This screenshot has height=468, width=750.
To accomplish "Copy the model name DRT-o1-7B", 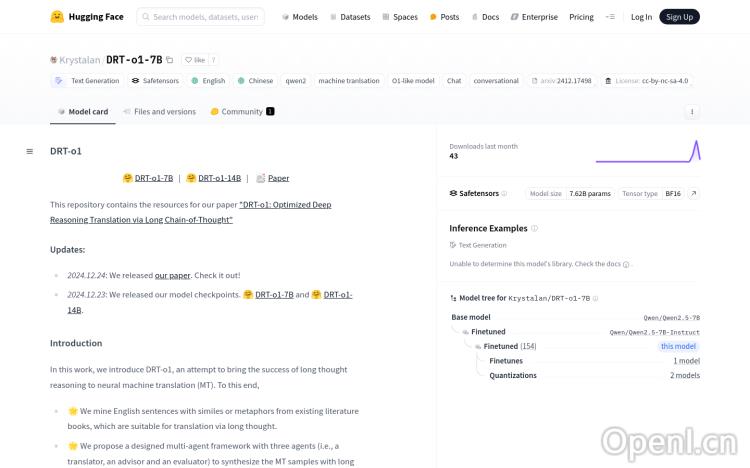I will coord(170,60).
